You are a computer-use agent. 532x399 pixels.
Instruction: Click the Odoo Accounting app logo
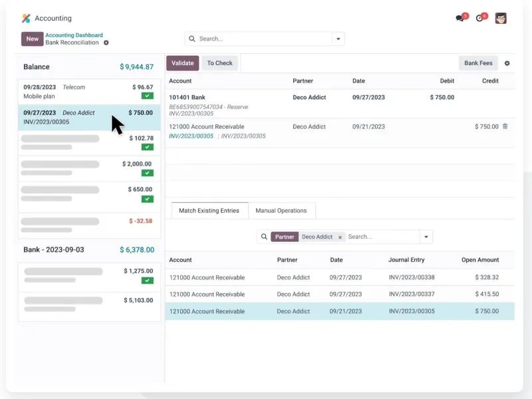pos(26,19)
